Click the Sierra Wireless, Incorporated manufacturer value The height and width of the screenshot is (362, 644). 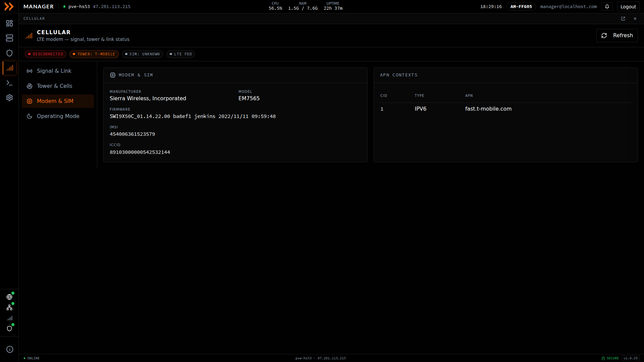(x=148, y=99)
